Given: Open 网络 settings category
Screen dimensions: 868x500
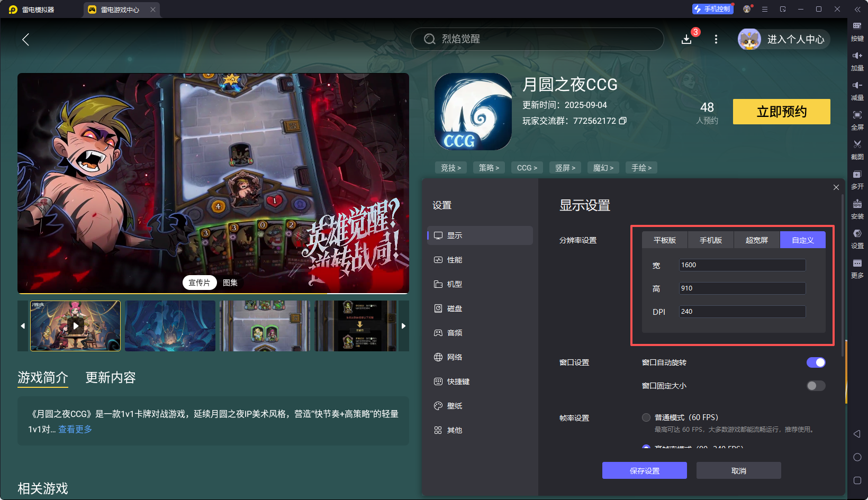Looking at the screenshot, I should click(x=480, y=357).
